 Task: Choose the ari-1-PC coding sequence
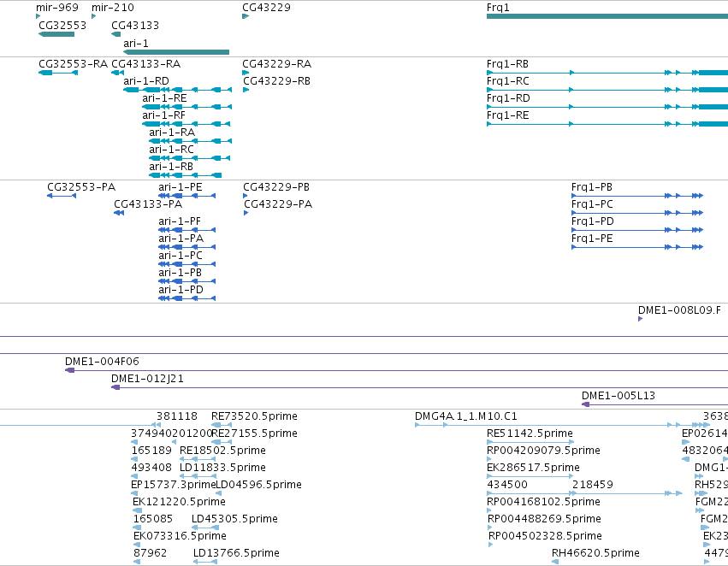pyautogui.click(x=186, y=264)
